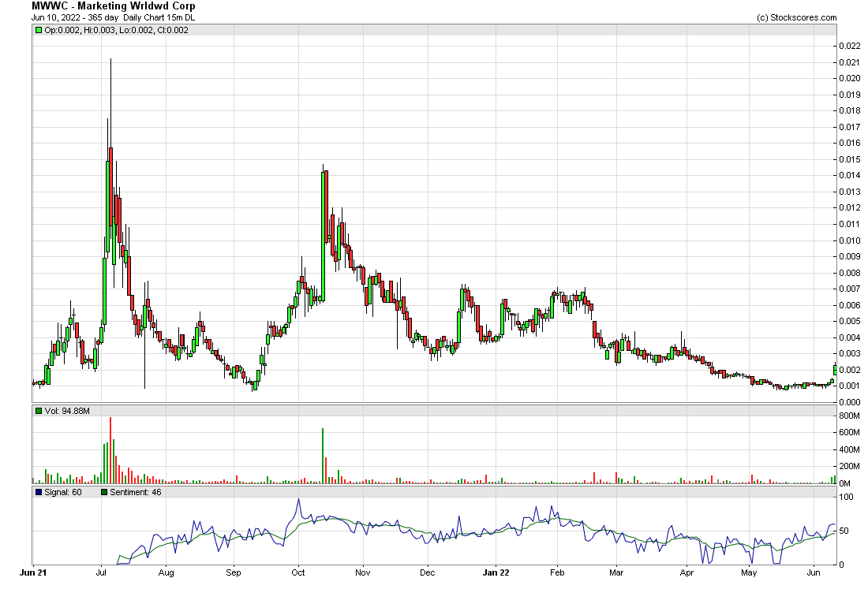
Task: Click the tallest July candlestick wick peak
Action: click(110, 59)
